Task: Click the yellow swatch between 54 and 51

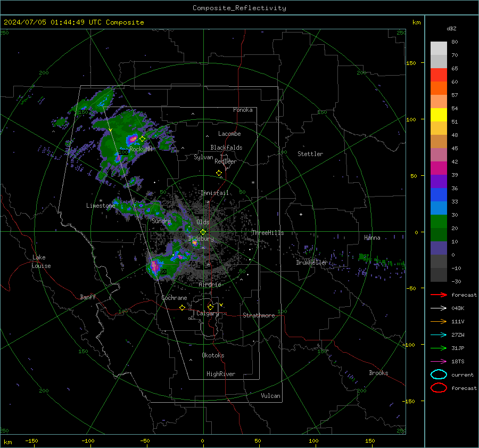Action: 439,115
